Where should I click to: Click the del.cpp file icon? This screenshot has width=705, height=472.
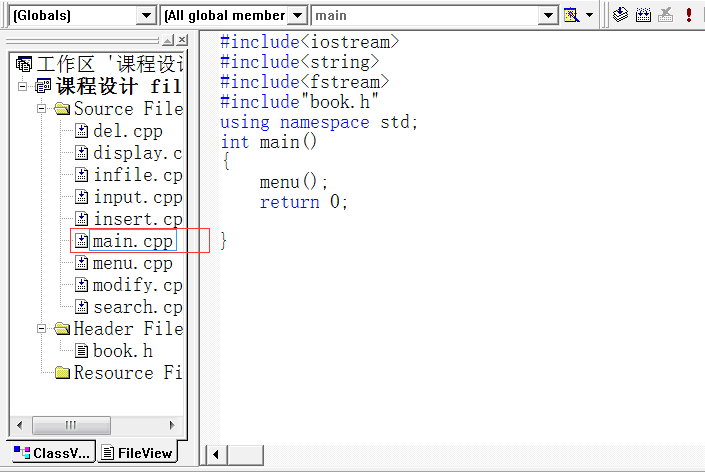(x=81, y=131)
